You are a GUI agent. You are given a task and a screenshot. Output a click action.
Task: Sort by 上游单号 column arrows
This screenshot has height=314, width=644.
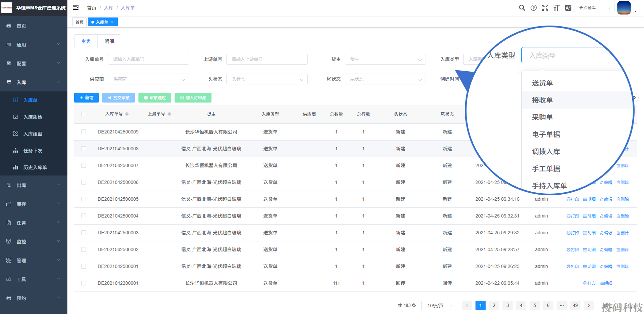169,114
